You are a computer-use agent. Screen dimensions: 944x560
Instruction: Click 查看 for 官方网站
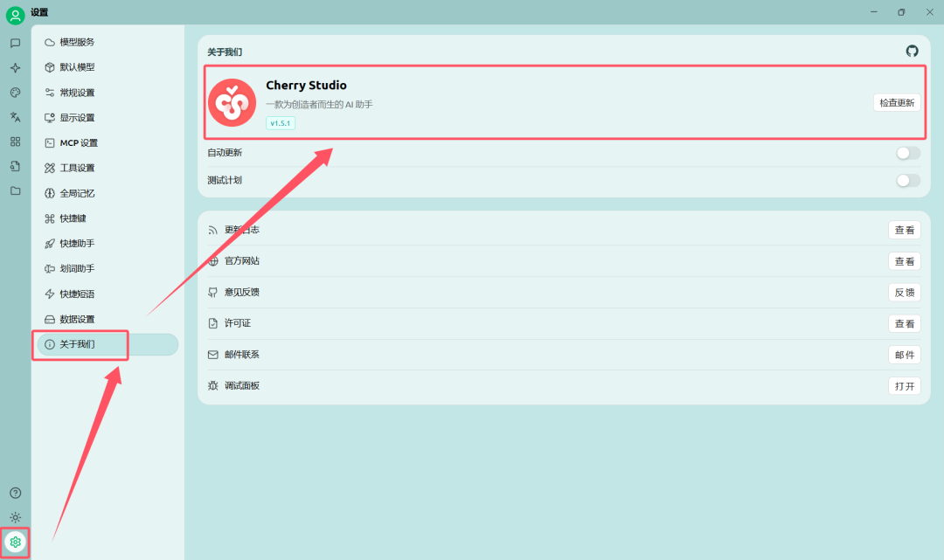point(905,262)
